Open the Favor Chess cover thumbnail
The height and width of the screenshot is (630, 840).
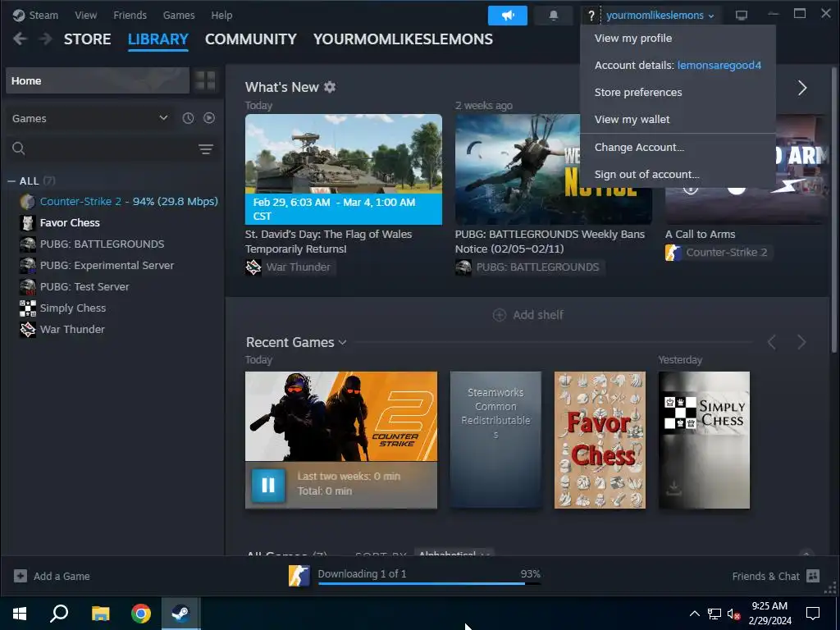600,440
